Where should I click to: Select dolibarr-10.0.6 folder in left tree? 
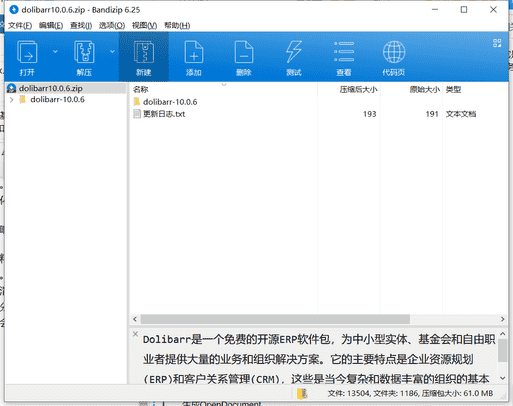[x=57, y=100]
